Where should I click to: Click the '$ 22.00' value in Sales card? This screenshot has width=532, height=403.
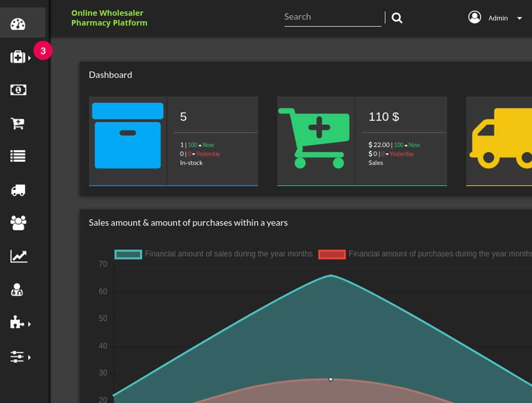click(x=379, y=145)
